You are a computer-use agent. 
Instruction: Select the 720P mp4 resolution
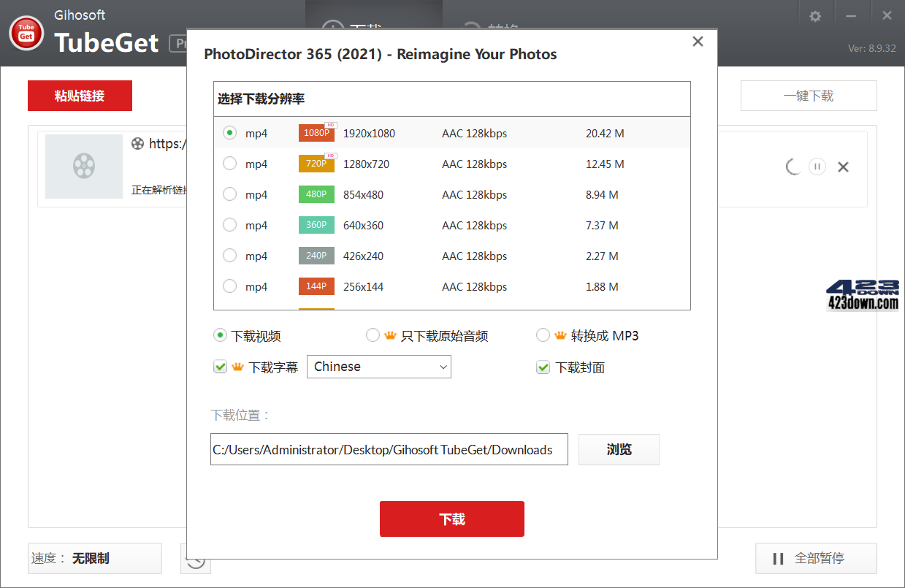point(227,164)
